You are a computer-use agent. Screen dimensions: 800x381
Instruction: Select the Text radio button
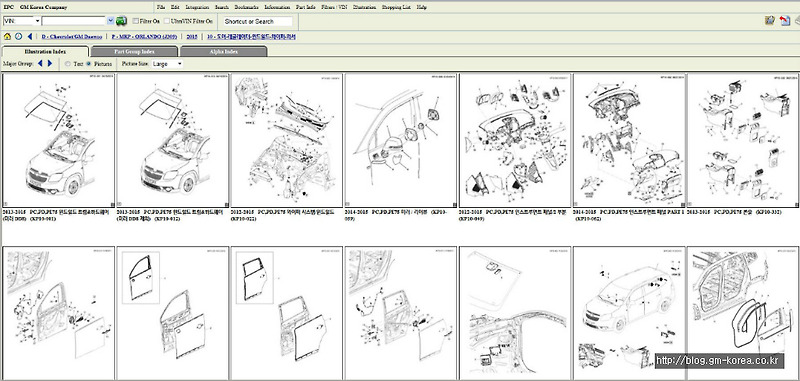pos(68,64)
